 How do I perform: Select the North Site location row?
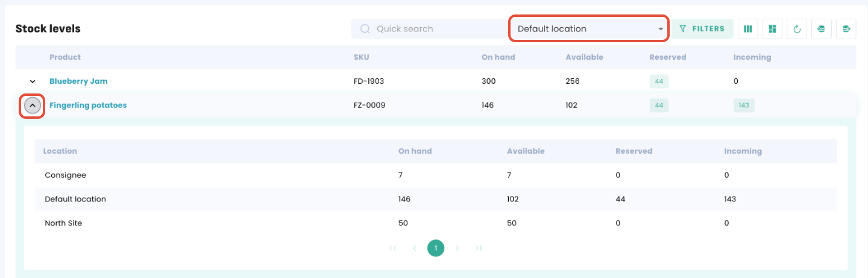436,223
